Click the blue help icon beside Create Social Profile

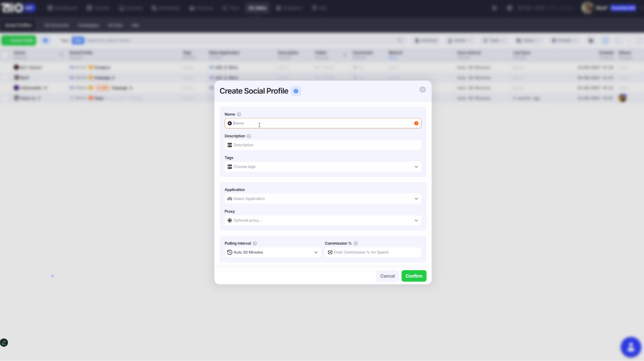tap(296, 91)
